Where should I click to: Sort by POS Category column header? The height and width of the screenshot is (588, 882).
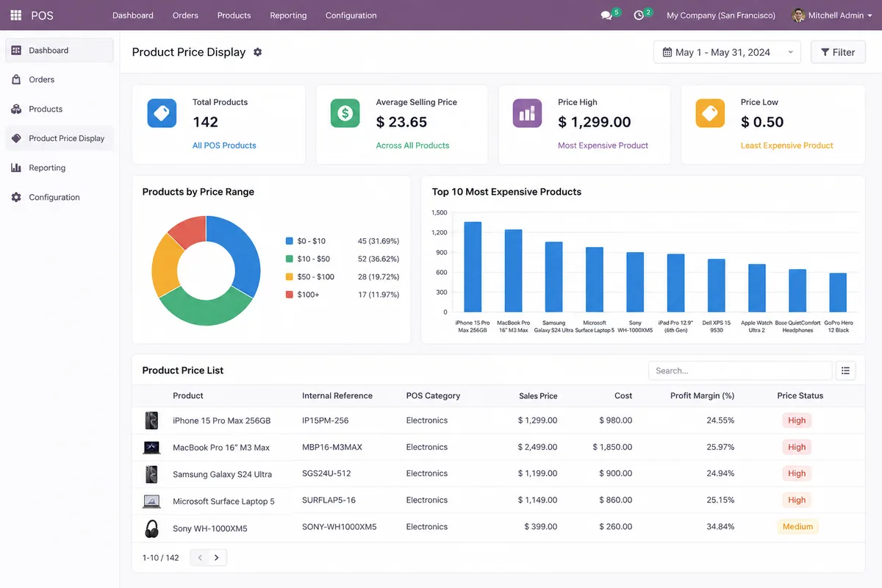click(433, 395)
